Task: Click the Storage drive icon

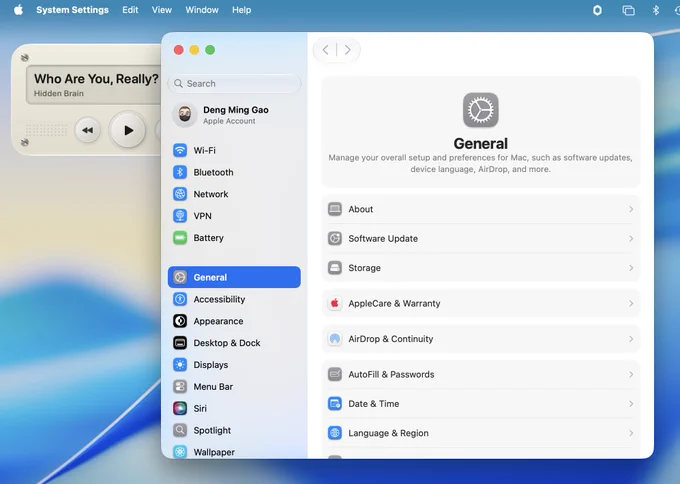Action: click(x=335, y=268)
